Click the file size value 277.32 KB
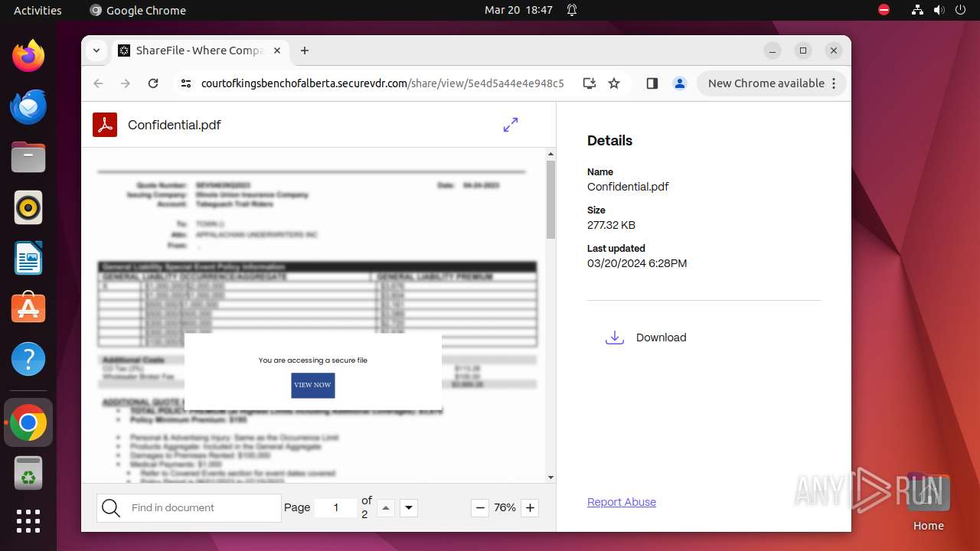 pyautogui.click(x=611, y=225)
